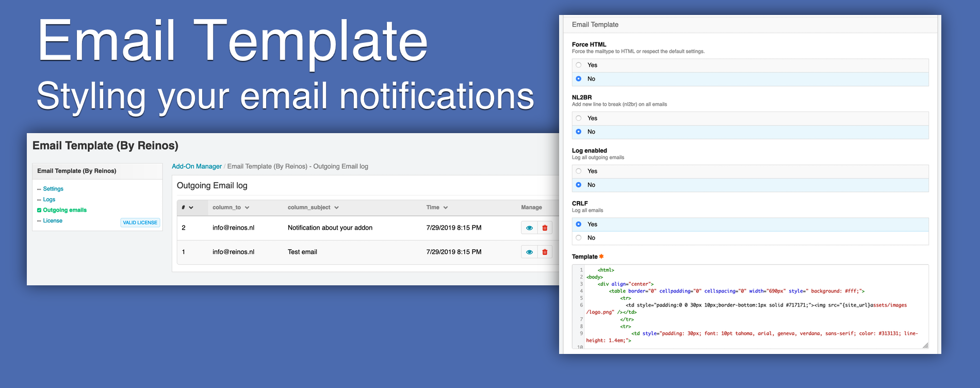The image size is (980, 388).
Task: Click the 'Notification about your addon' subject
Action: tap(330, 228)
